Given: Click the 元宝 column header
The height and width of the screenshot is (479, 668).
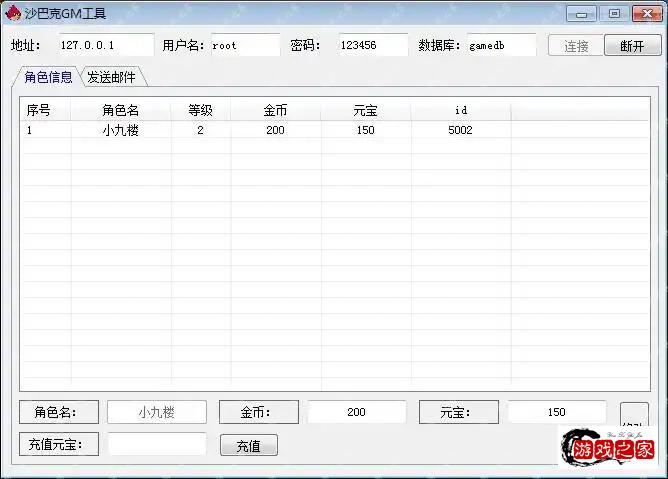Looking at the screenshot, I should [366, 110].
